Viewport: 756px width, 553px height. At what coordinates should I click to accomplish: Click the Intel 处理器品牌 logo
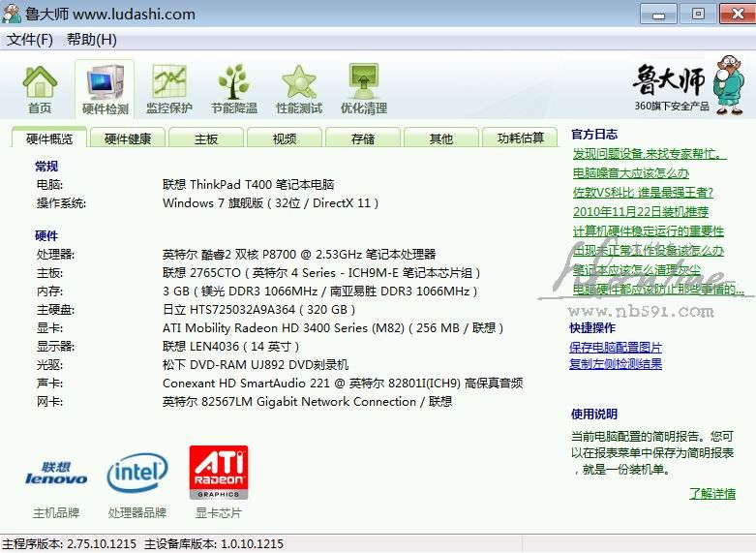pos(137,473)
